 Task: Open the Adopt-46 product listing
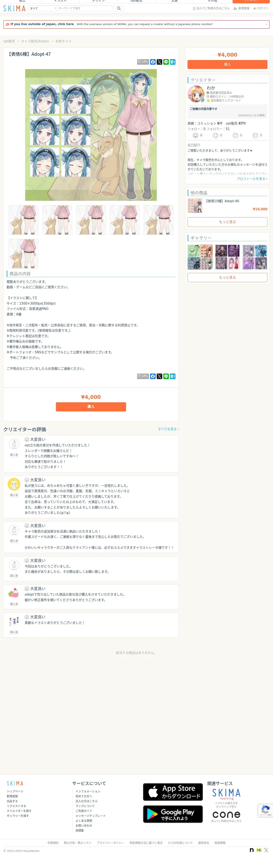(222, 201)
